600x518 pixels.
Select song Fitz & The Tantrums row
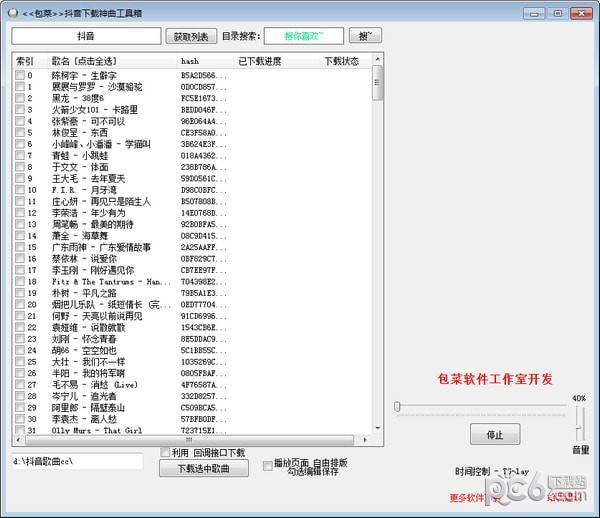pyautogui.click(x=111, y=282)
